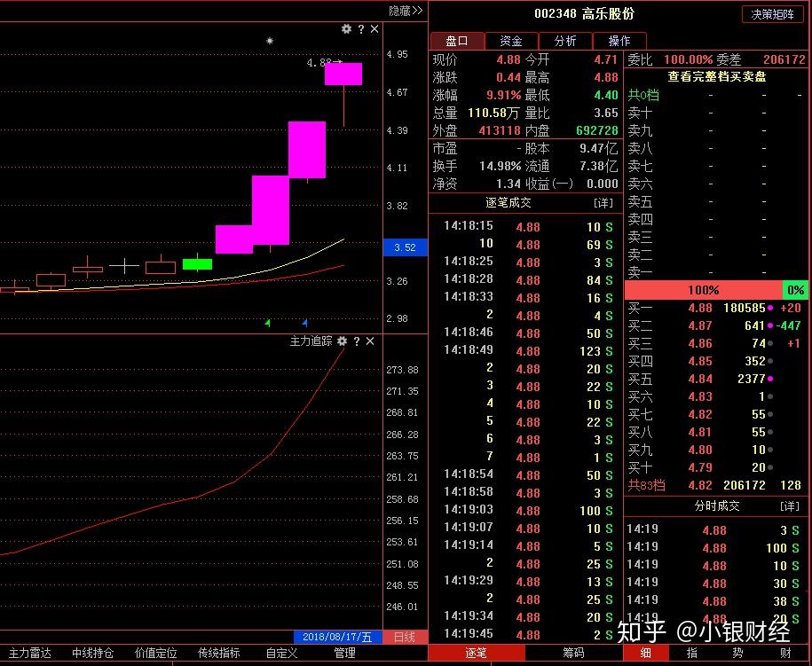The height and width of the screenshot is (666, 812).
Task: Click the 决策矩阵 button
Action: [x=771, y=14]
